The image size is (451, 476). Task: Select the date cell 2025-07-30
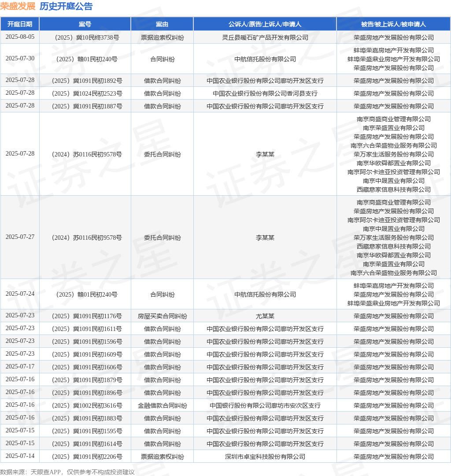[x=20, y=59]
